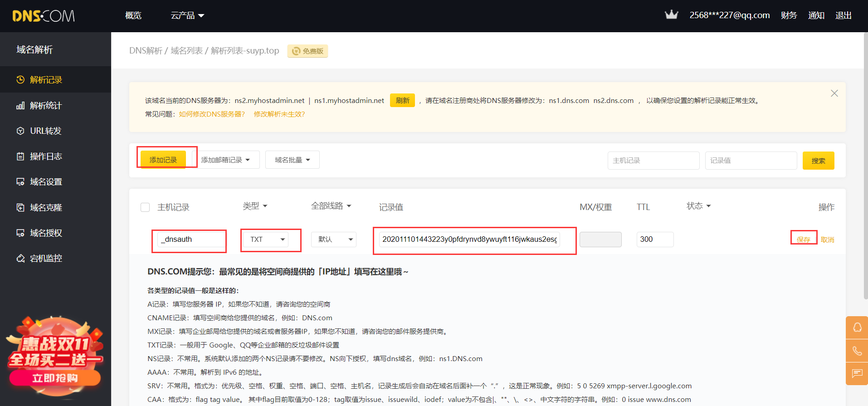This screenshot has height=406, width=868.
Task: Close the DNS server notice banner
Action: 834,93
